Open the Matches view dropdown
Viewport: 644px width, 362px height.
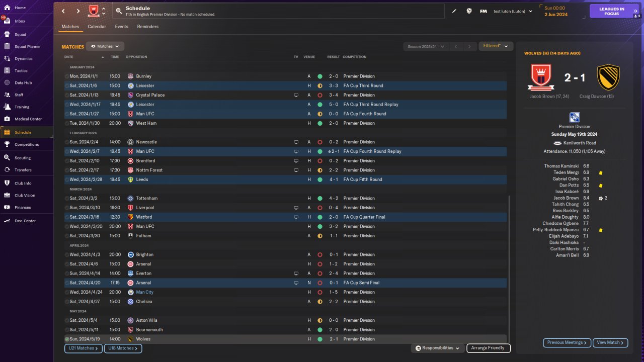click(105, 46)
